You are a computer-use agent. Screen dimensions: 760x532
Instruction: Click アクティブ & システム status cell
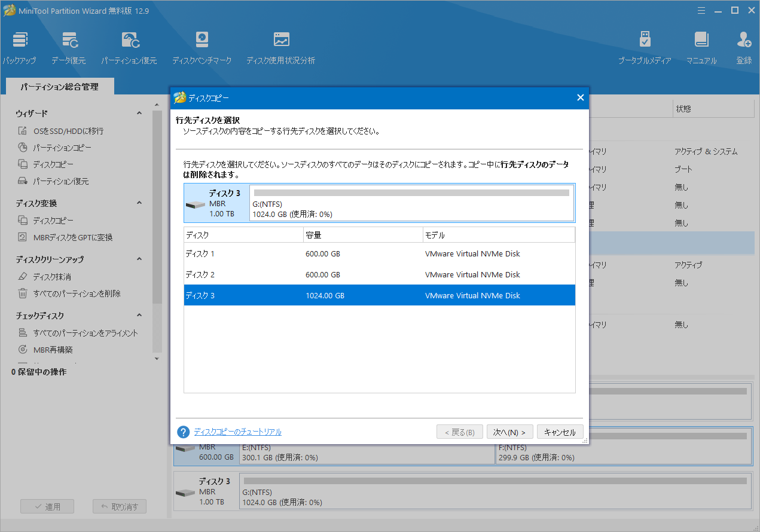tap(706, 151)
